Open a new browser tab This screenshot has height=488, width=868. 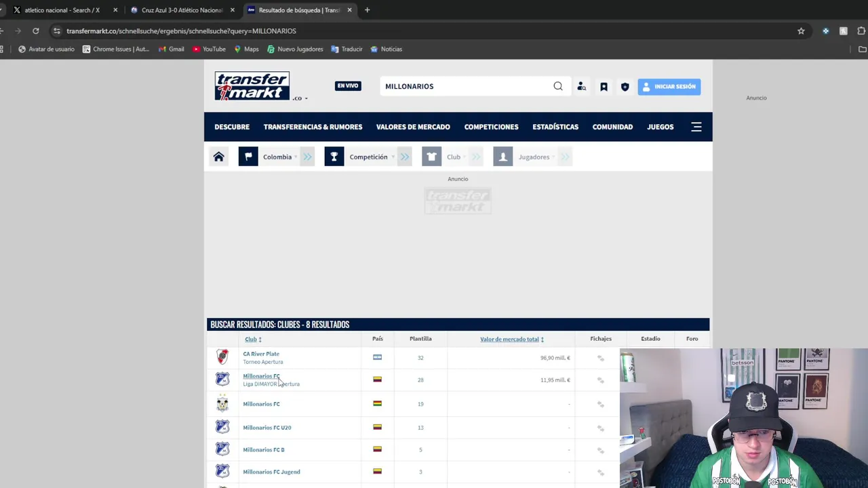click(x=367, y=10)
